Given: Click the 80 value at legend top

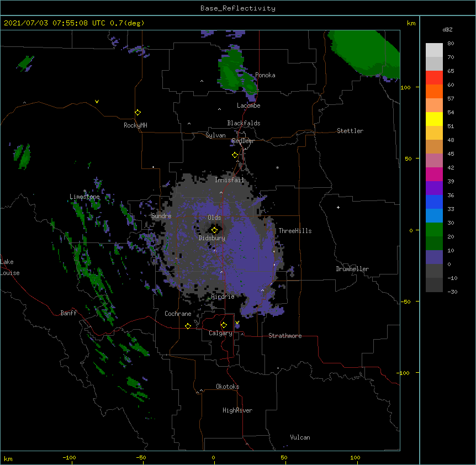Looking at the screenshot, I should coord(451,44).
